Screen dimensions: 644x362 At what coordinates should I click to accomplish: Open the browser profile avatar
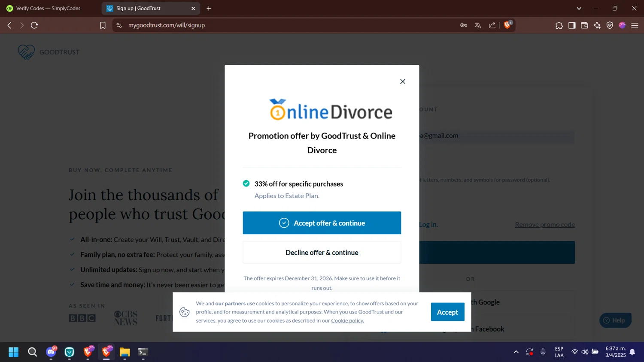(x=622, y=25)
